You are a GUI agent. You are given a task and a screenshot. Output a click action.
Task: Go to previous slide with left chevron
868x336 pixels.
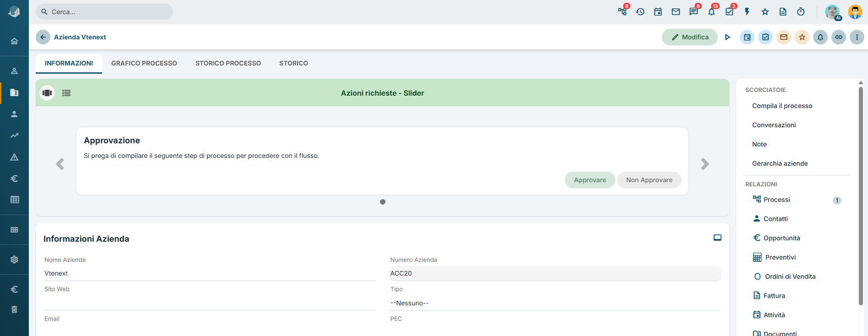click(x=60, y=164)
